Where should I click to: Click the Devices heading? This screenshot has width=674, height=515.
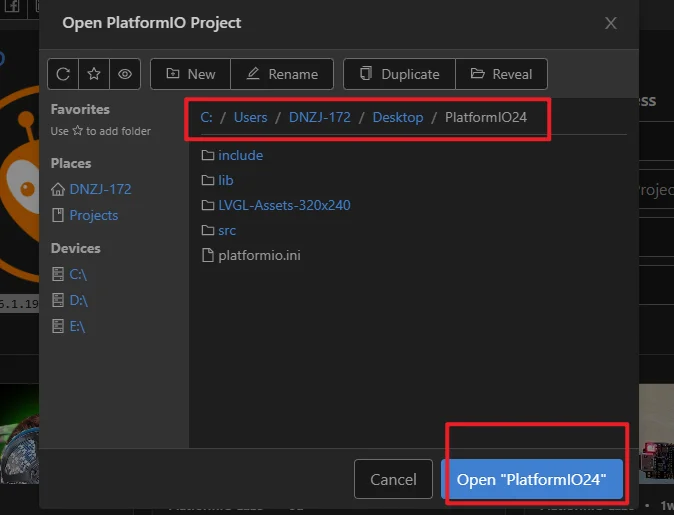click(x=76, y=248)
